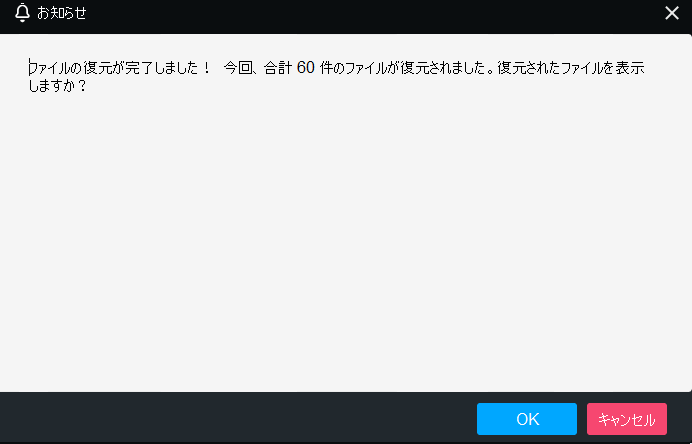This screenshot has height=444, width=692.
Task: Confirm with the blue OK button
Action: [527, 419]
